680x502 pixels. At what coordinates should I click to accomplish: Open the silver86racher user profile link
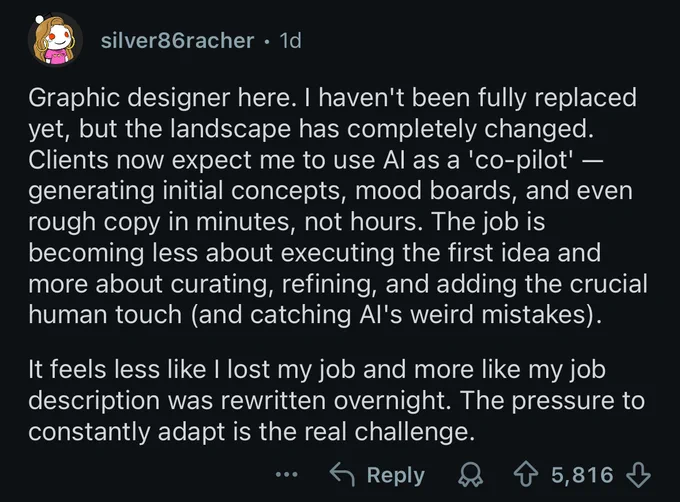click(178, 41)
